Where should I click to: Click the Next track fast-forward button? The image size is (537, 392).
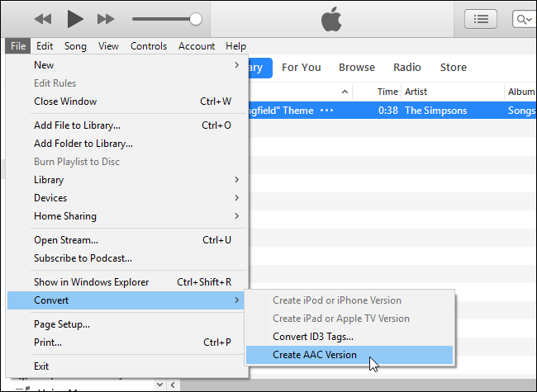point(106,18)
